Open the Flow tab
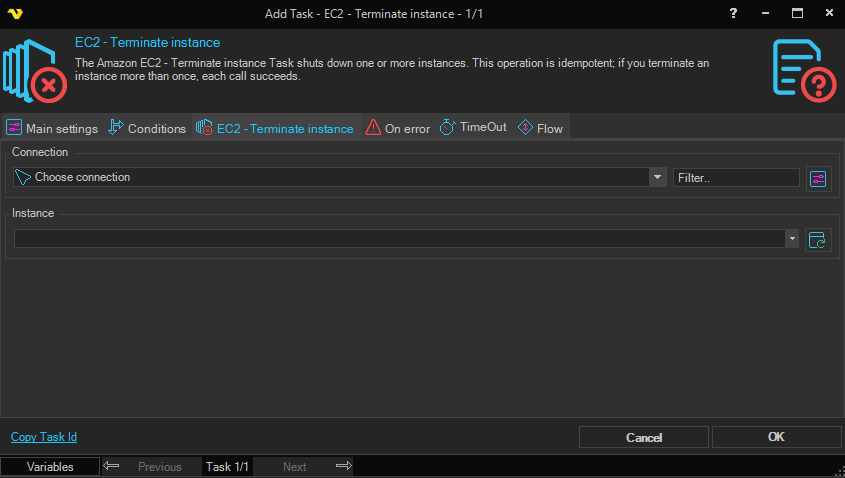Screen dimensions: 845x478 click(540, 128)
